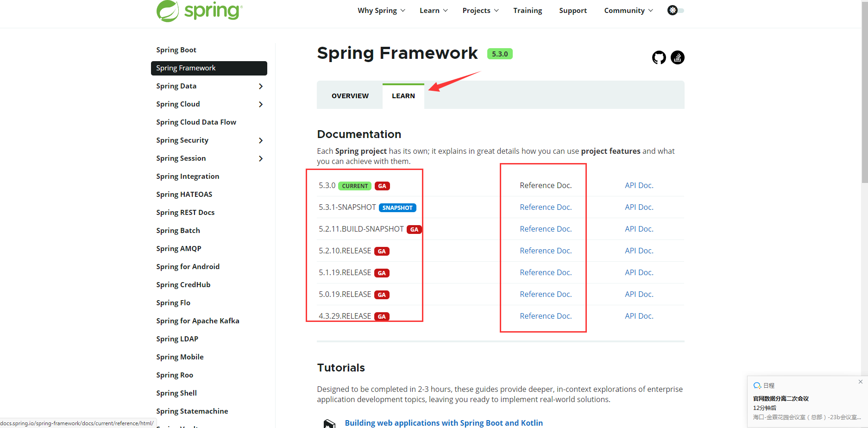Open the Stack Overflow icon
This screenshot has width=868, height=428.
click(678, 57)
